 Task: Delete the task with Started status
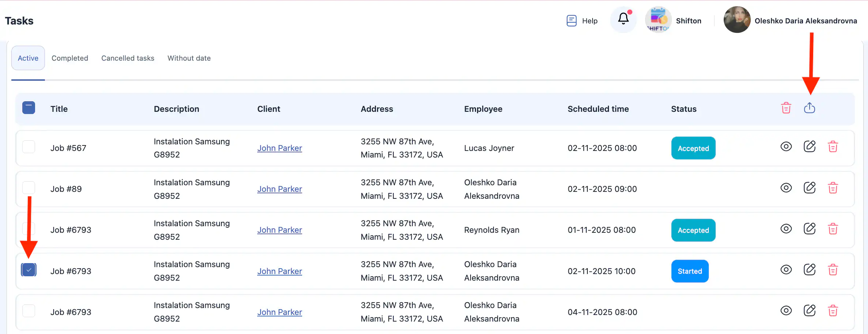[x=833, y=270]
